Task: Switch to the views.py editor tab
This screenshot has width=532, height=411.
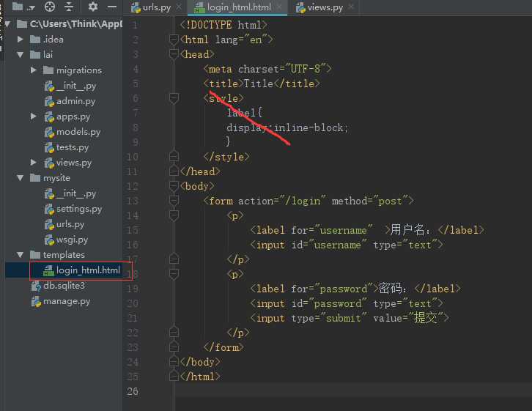Action: tap(319, 7)
